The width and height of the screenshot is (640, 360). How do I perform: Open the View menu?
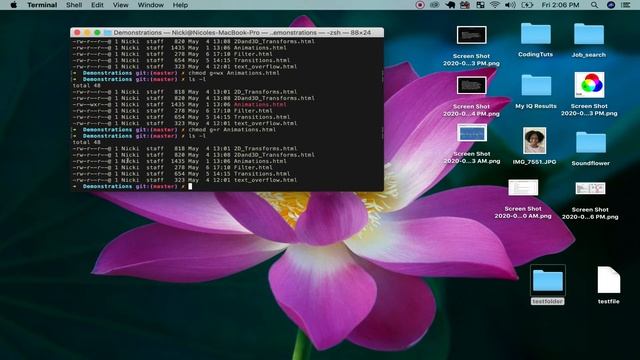point(120,5)
